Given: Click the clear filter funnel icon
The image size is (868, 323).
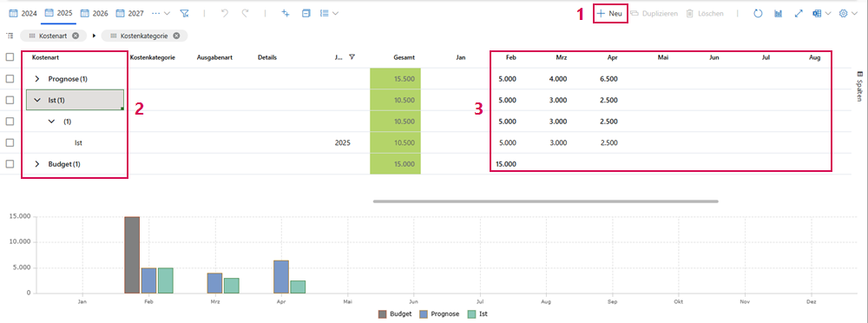Looking at the screenshot, I should point(185,13).
